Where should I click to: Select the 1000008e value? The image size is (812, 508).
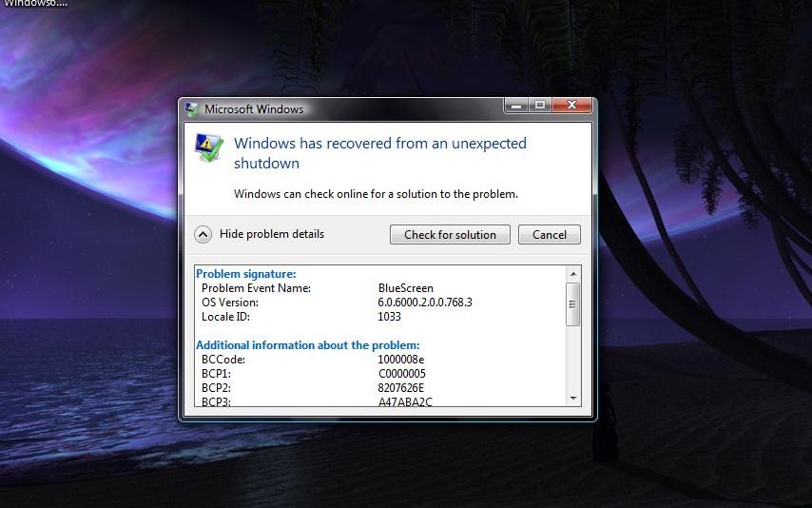[x=401, y=360]
